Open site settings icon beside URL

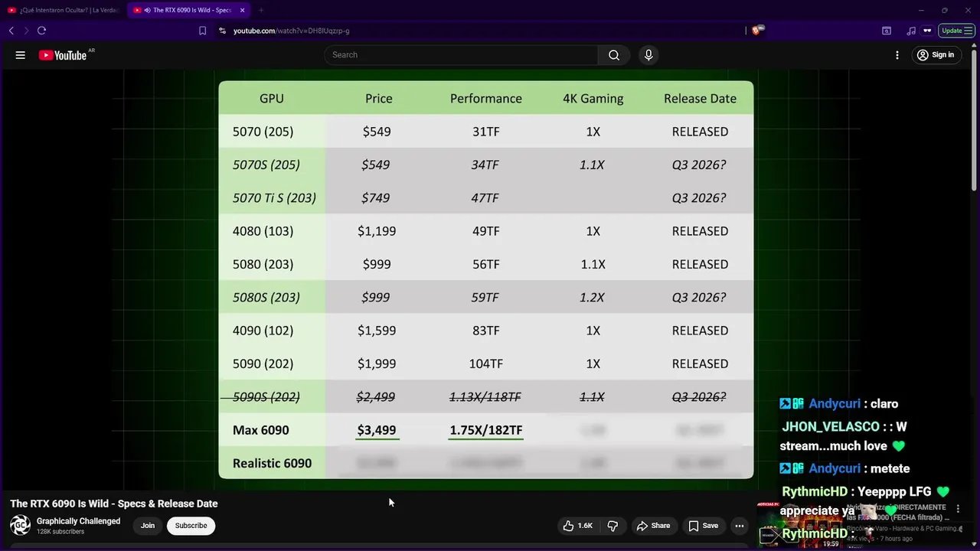point(222,31)
